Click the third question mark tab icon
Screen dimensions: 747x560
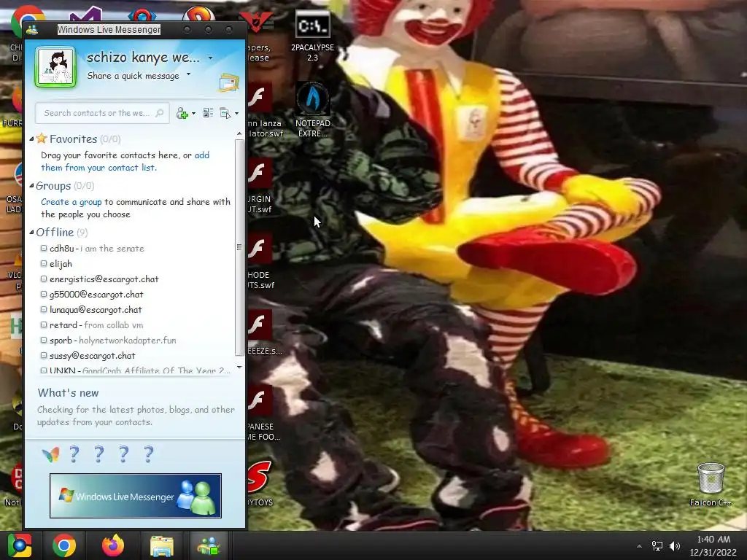coord(124,454)
